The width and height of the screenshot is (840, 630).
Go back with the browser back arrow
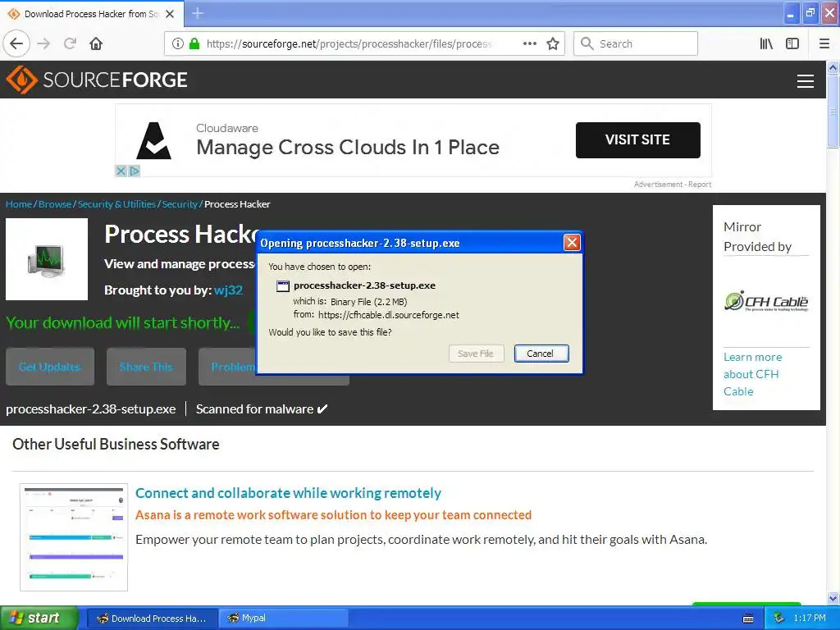[x=16, y=43]
